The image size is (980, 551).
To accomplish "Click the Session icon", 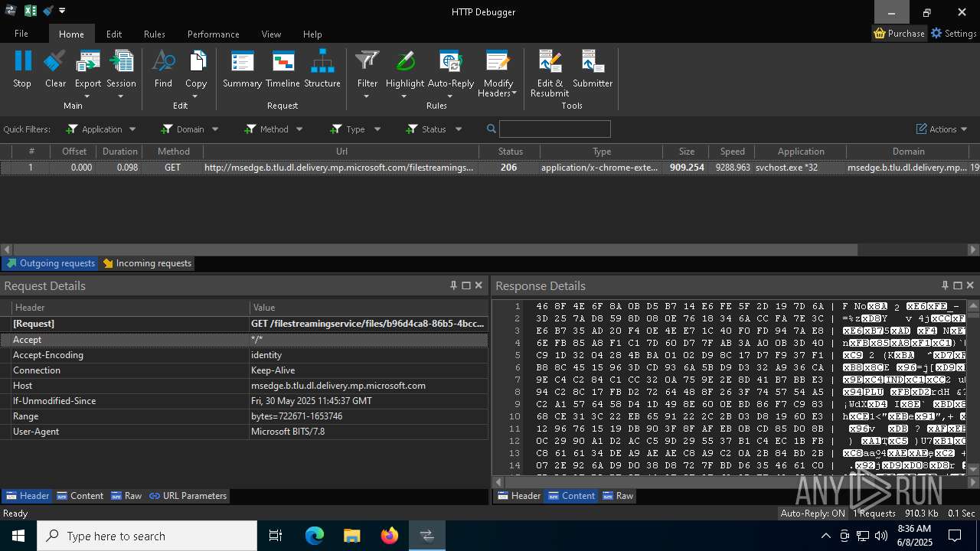I will pos(121,62).
